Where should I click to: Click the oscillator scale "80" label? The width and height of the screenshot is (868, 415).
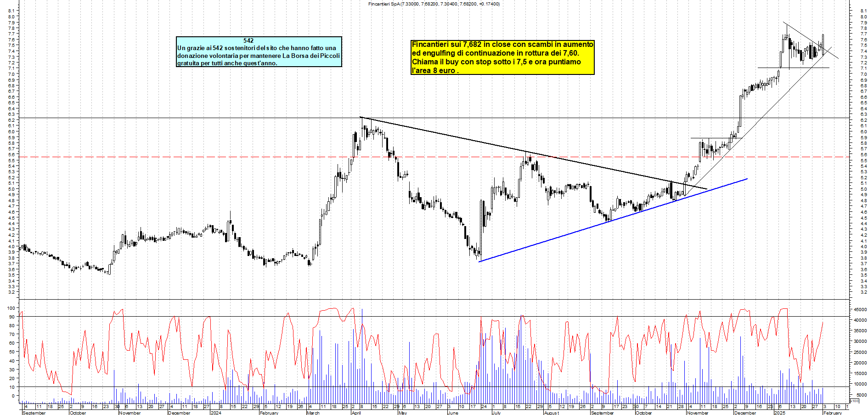[12, 325]
